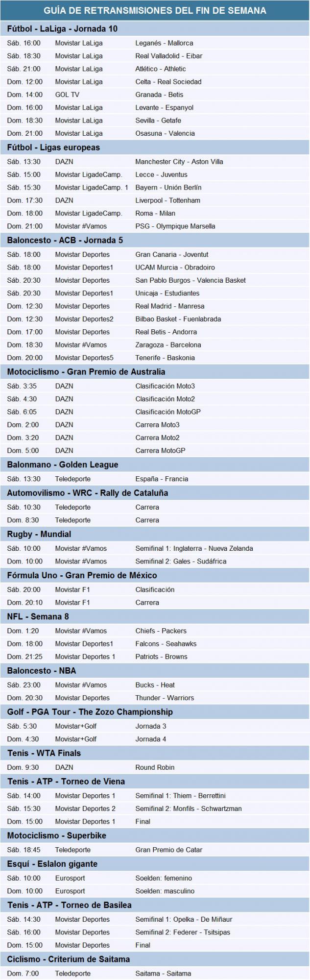Select the Fútbol - LaLiga - Jornada 10 header

(x=62, y=29)
